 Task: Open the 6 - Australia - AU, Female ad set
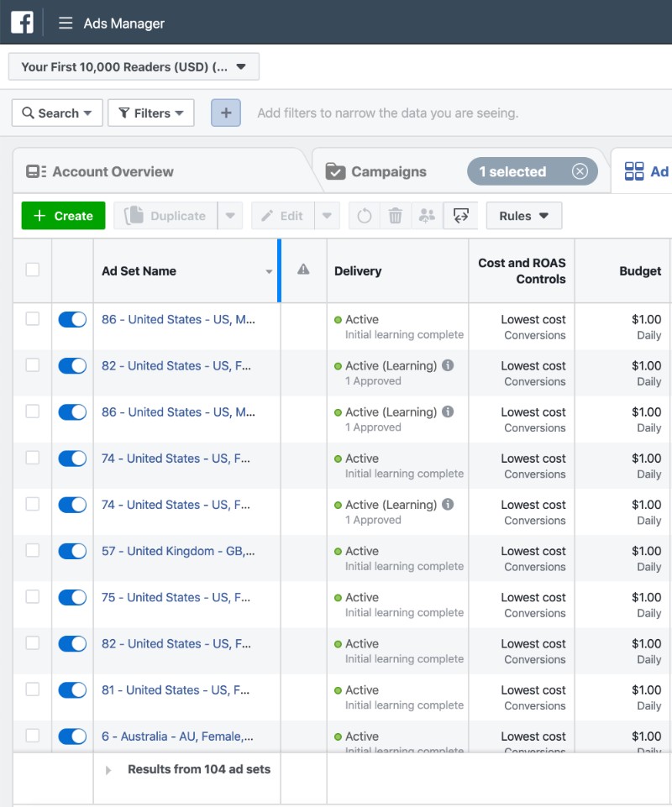pos(177,736)
